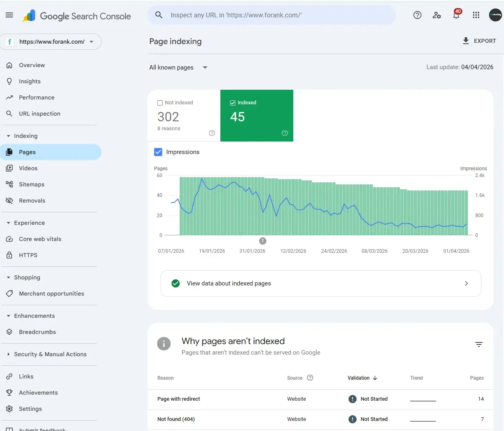Click the help icon beside Not indexed count
This screenshot has width=504, height=431.
[x=212, y=133]
